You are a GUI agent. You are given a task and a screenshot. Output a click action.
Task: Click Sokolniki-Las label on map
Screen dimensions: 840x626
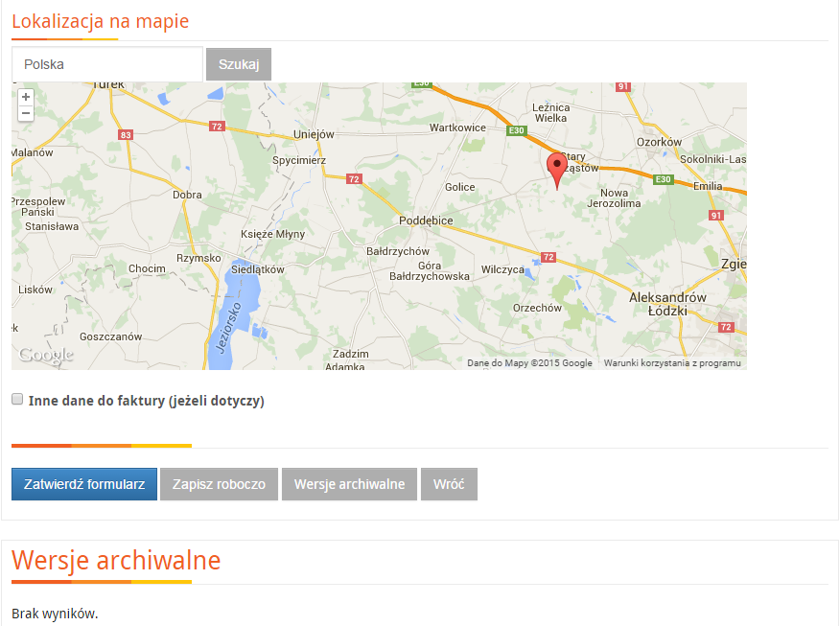point(713,159)
